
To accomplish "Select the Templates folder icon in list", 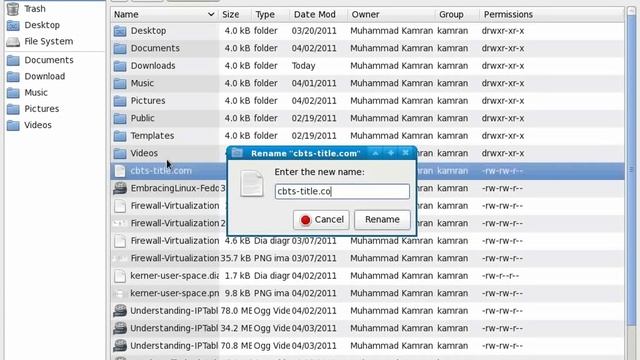I will pyautogui.click(x=120, y=136).
